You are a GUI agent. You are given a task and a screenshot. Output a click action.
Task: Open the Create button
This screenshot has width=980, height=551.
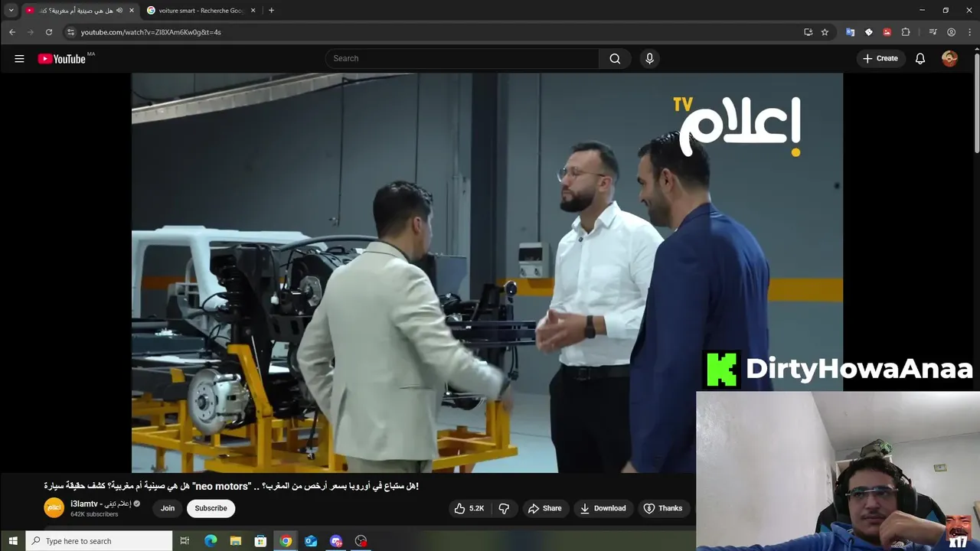(x=880, y=59)
